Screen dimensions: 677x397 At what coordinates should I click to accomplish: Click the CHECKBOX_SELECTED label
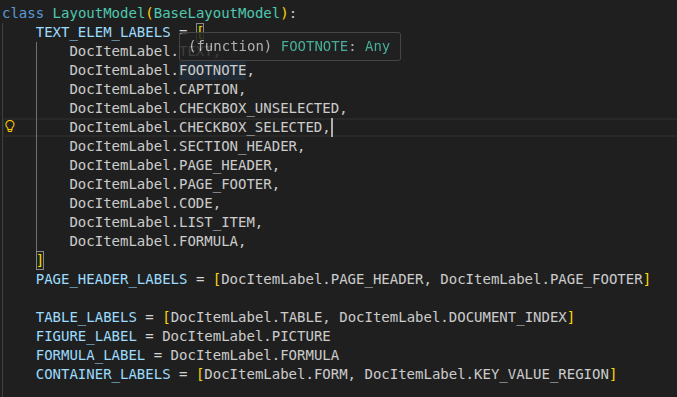coord(251,127)
